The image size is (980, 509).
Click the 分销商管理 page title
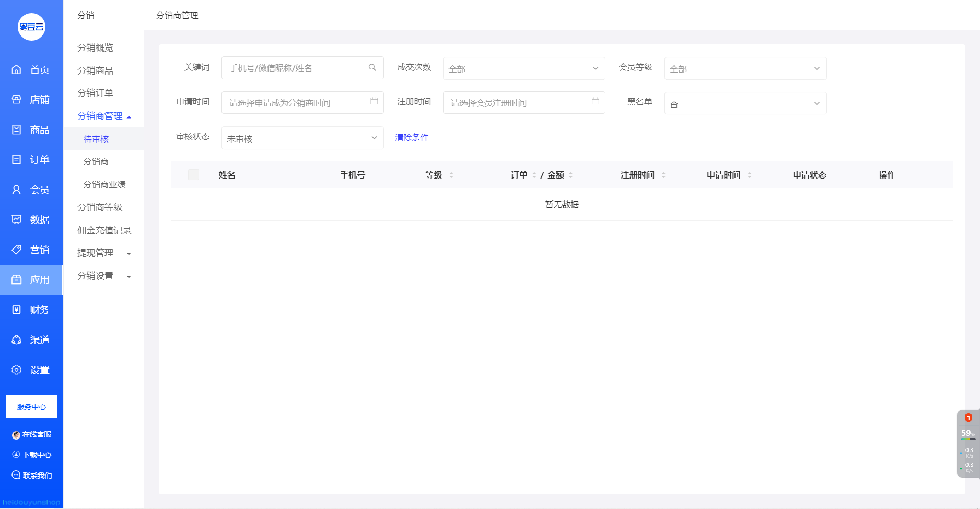coord(177,15)
